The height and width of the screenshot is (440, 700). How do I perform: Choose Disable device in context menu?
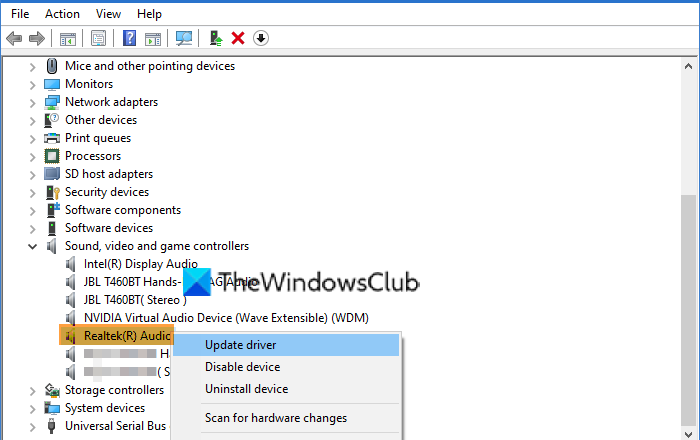286,367
